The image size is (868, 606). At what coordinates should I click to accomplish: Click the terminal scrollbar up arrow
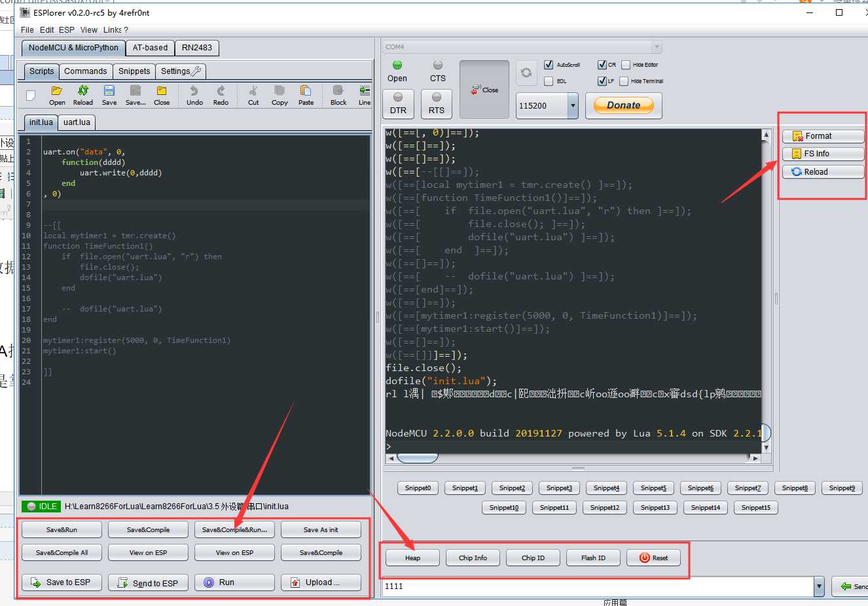click(767, 135)
